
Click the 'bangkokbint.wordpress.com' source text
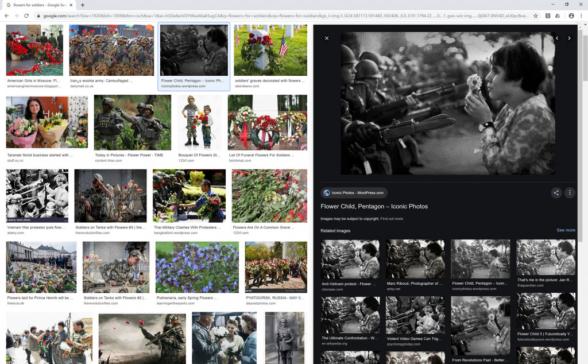pos(176,233)
